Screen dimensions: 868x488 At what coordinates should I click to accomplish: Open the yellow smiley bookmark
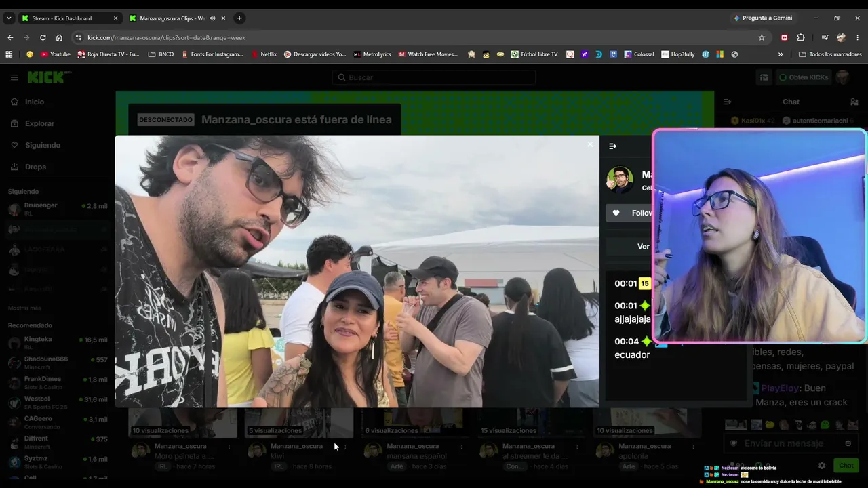(x=30, y=54)
